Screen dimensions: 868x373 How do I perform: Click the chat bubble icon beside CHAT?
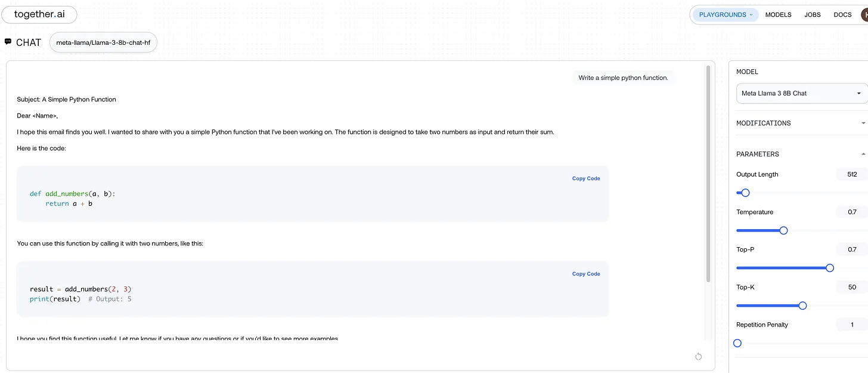click(8, 42)
